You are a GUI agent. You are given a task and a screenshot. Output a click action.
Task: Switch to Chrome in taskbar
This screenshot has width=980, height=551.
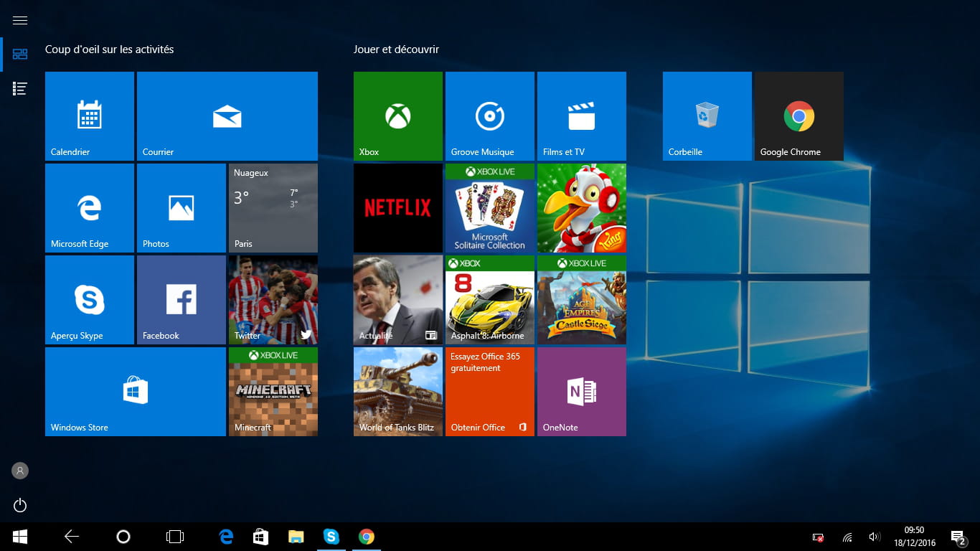tap(367, 537)
